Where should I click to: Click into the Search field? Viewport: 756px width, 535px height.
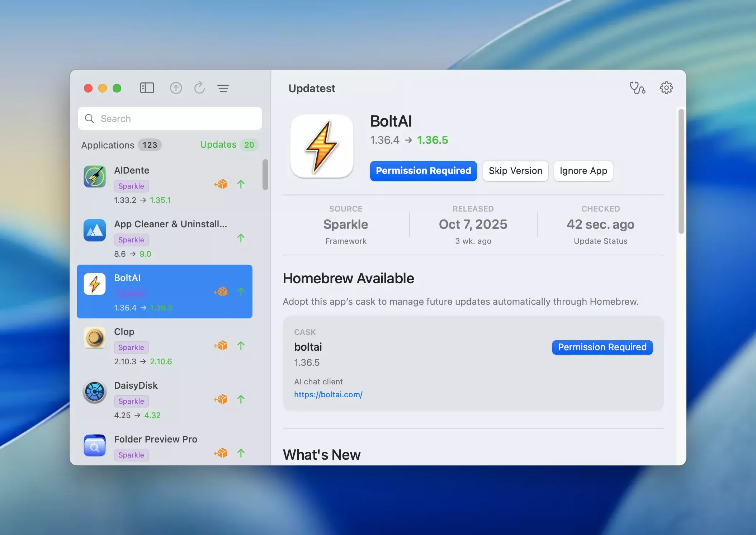[170, 118]
